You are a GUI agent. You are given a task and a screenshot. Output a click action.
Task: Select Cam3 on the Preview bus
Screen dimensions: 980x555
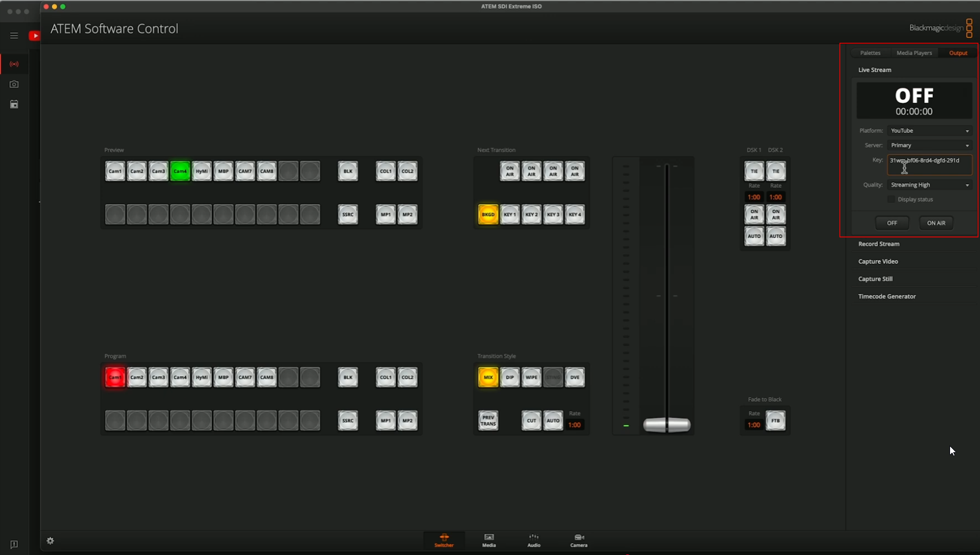[158, 171]
